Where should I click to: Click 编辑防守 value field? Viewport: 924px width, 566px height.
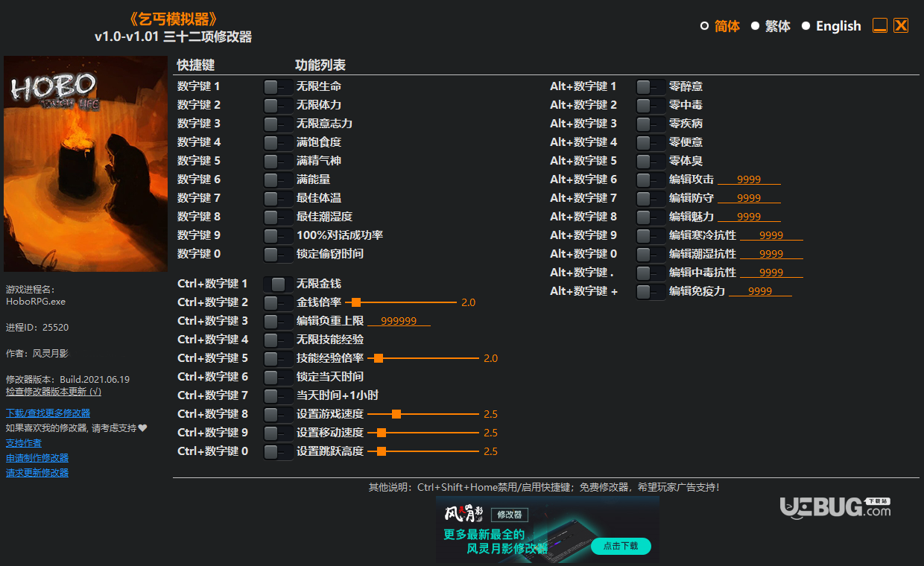749,198
